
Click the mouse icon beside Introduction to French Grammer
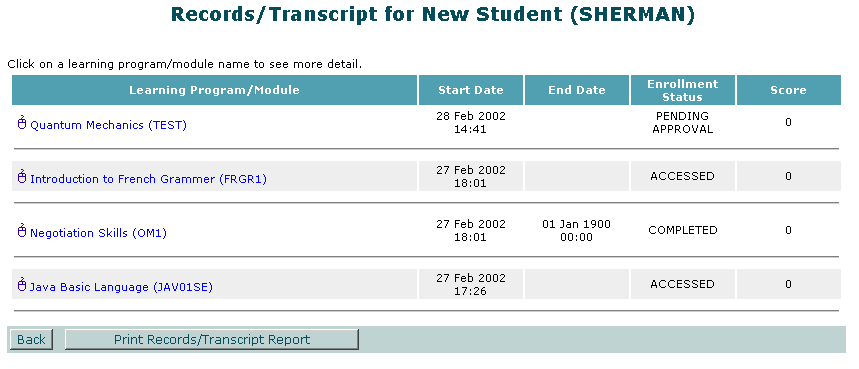click(22, 177)
